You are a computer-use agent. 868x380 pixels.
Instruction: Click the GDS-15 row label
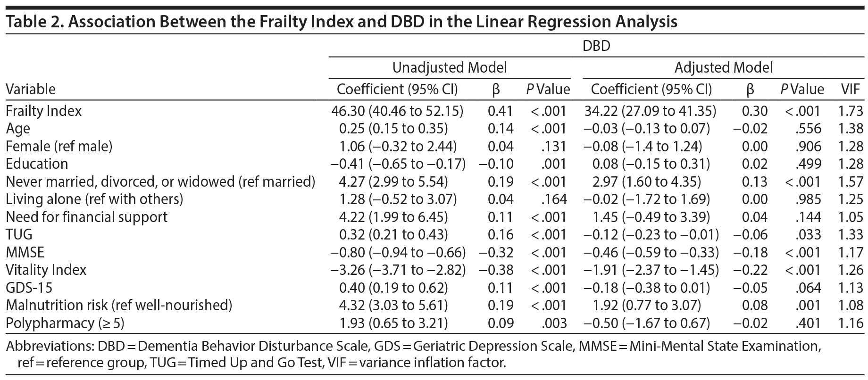(x=29, y=288)
